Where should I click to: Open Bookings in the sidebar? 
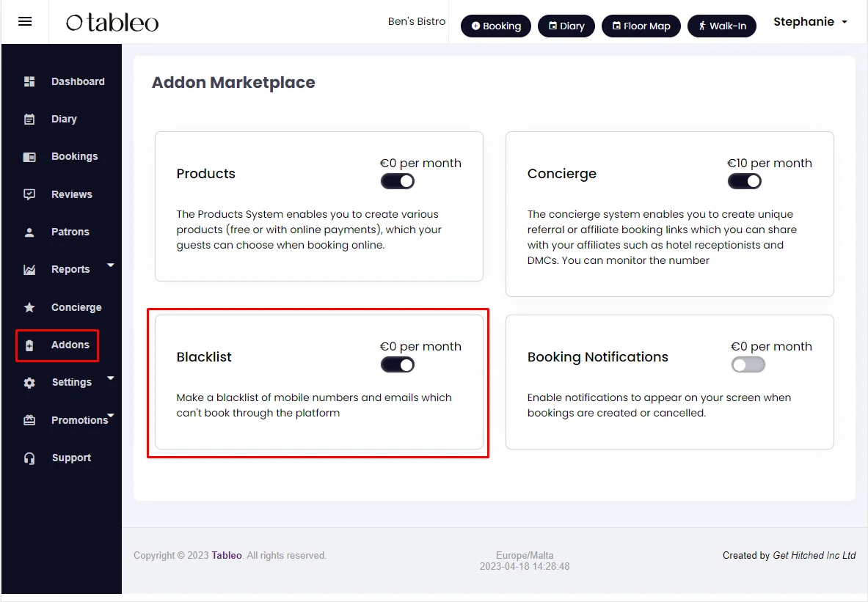75,157
